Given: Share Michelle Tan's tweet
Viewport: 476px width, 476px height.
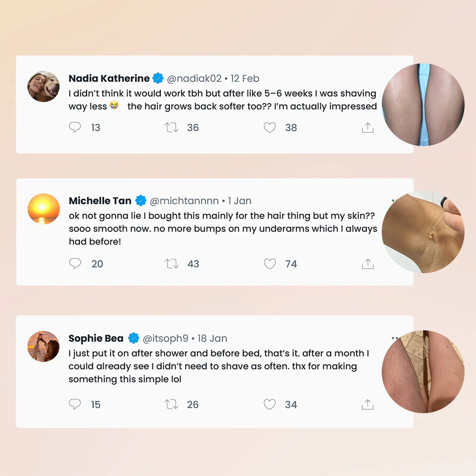Looking at the screenshot, I should (367, 264).
